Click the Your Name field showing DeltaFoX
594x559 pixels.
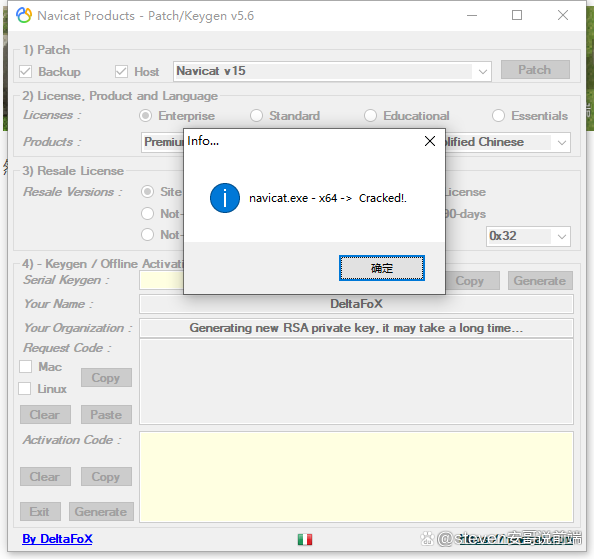(356, 304)
